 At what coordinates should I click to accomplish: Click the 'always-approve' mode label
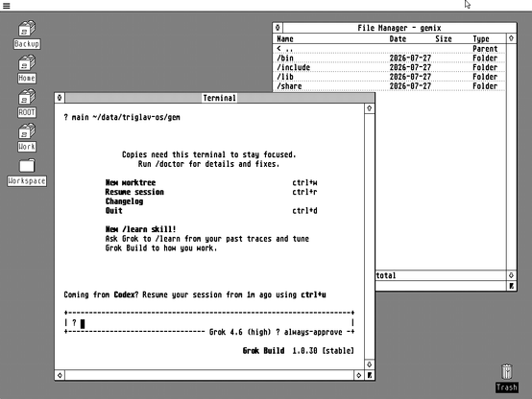(x=313, y=332)
